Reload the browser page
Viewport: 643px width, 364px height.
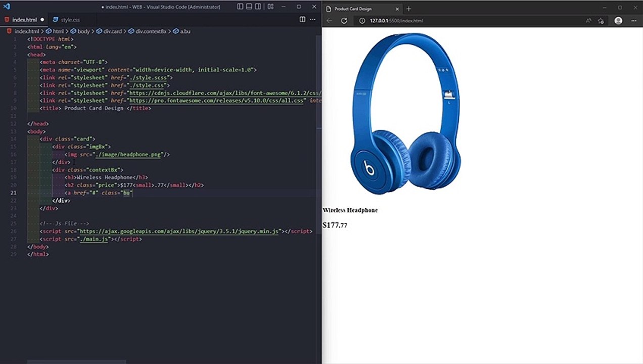(x=344, y=21)
